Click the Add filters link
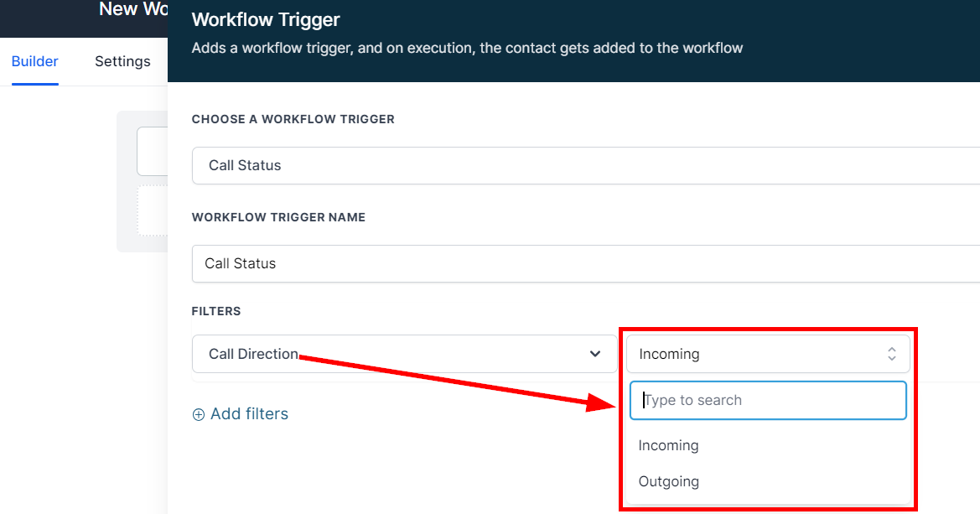This screenshot has width=980, height=514. pos(249,414)
